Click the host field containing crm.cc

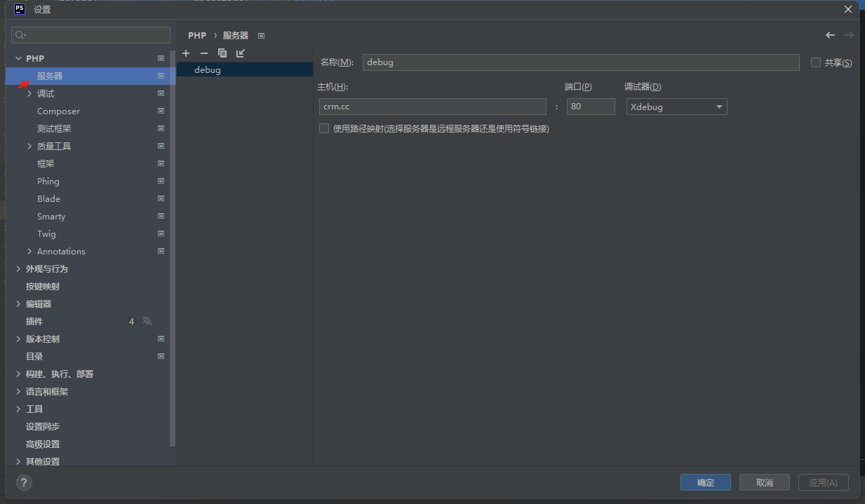tap(432, 107)
